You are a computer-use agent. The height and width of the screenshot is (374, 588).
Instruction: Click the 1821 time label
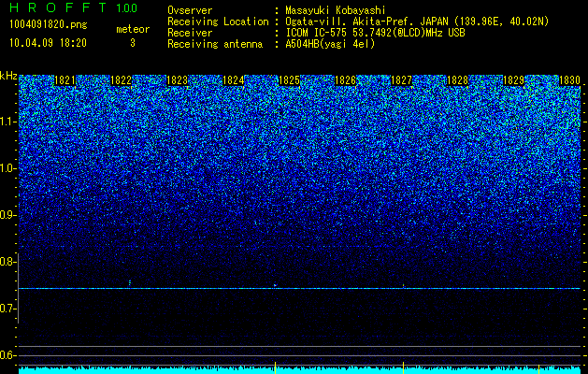(65, 80)
